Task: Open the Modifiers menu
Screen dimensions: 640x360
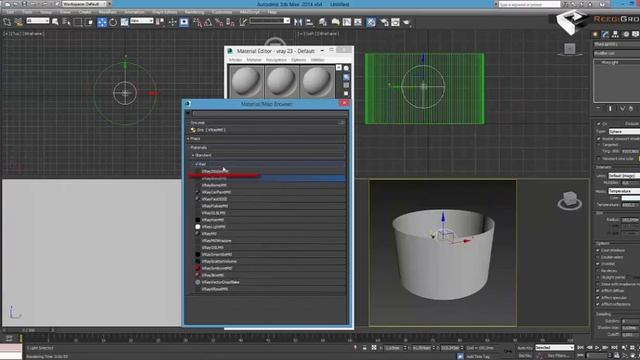Action: 108,12
